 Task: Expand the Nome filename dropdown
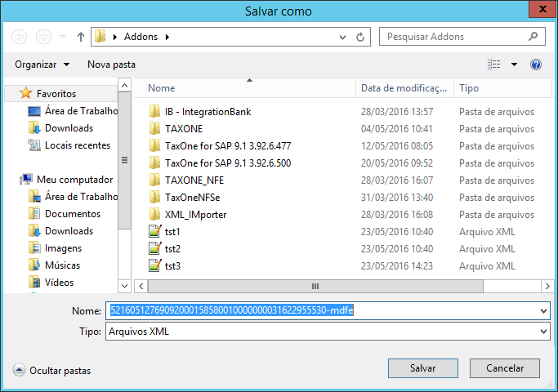[x=543, y=311]
